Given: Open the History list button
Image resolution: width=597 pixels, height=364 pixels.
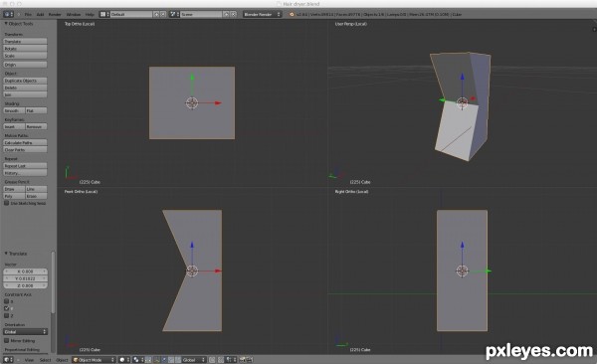Looking at the screenshot, I should (x=25, y=173).
